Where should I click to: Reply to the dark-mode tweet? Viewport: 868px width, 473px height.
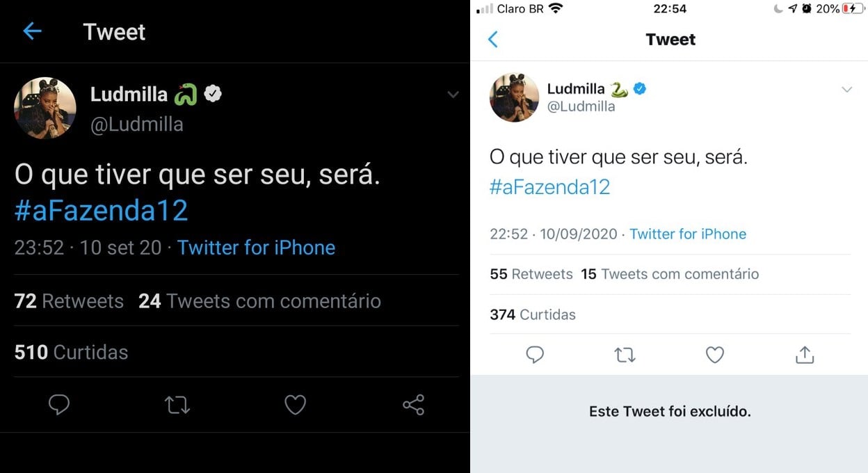[x=59, y=405]
